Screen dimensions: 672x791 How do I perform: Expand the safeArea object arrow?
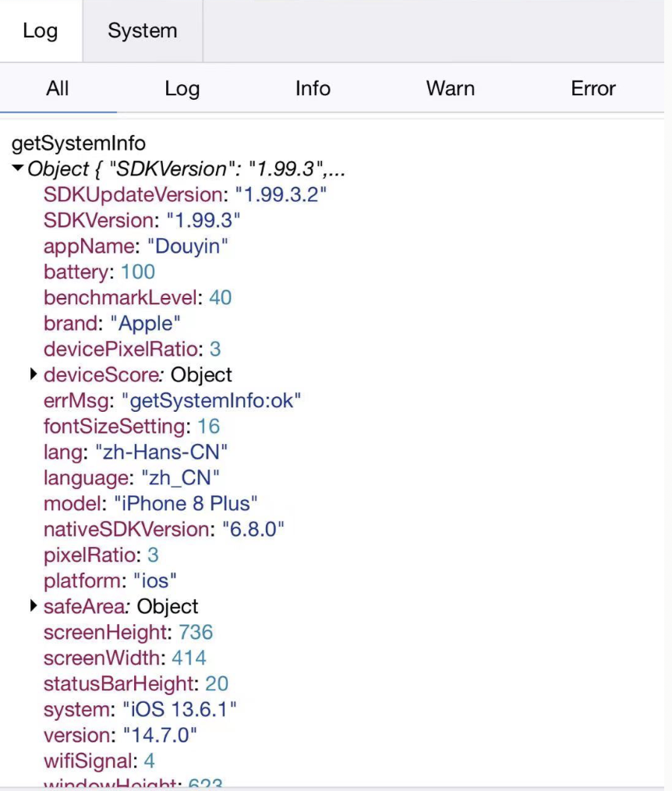pos(34,606)
